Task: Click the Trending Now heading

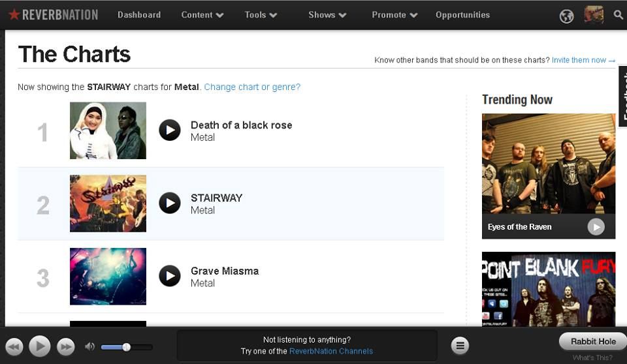Action: coord(517,100)
